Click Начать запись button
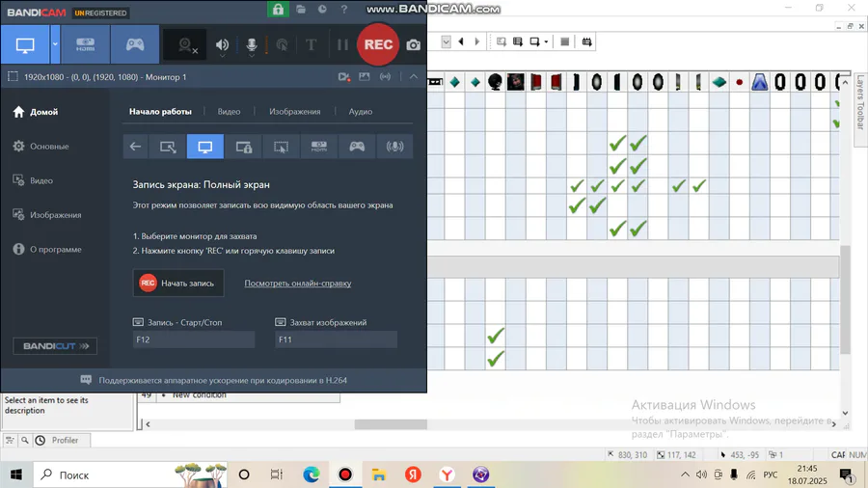868x488 pixels. pos(178,283)
